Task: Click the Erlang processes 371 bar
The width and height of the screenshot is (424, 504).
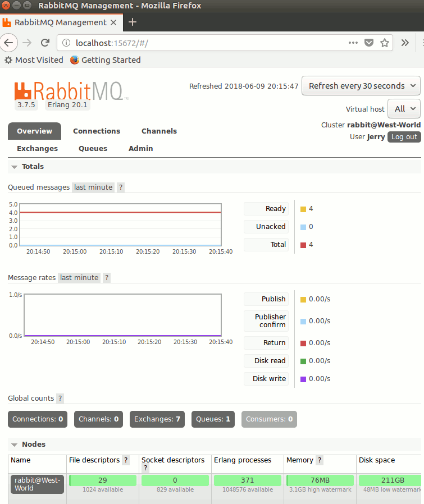Action: [x=248, y=480]
